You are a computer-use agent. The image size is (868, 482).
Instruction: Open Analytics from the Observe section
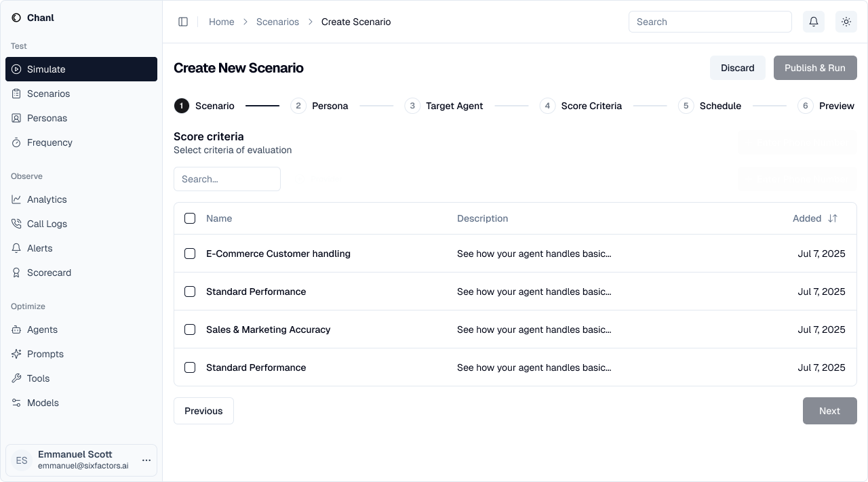pyautogui.click(x=46, y=199)
